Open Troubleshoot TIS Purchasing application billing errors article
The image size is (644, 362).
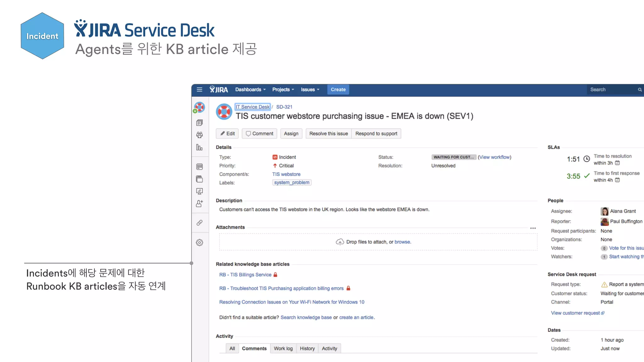[x=281, y=288]
